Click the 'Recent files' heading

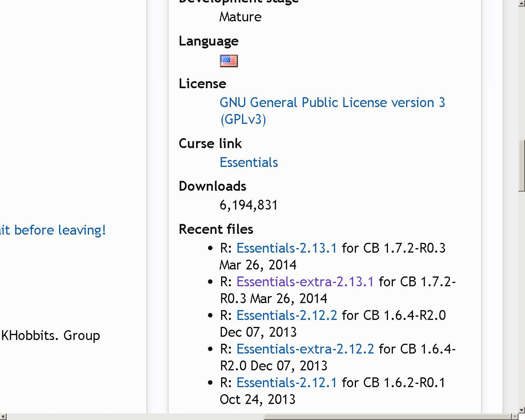coord(216,229)
